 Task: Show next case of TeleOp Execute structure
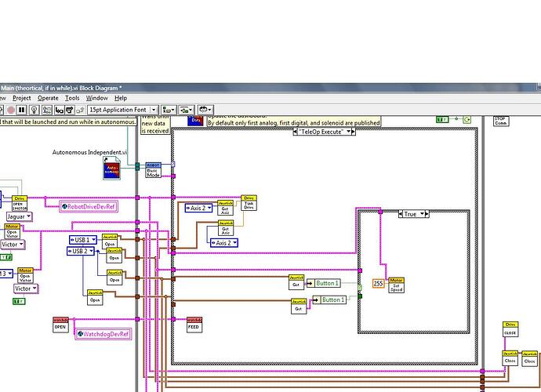353,132
